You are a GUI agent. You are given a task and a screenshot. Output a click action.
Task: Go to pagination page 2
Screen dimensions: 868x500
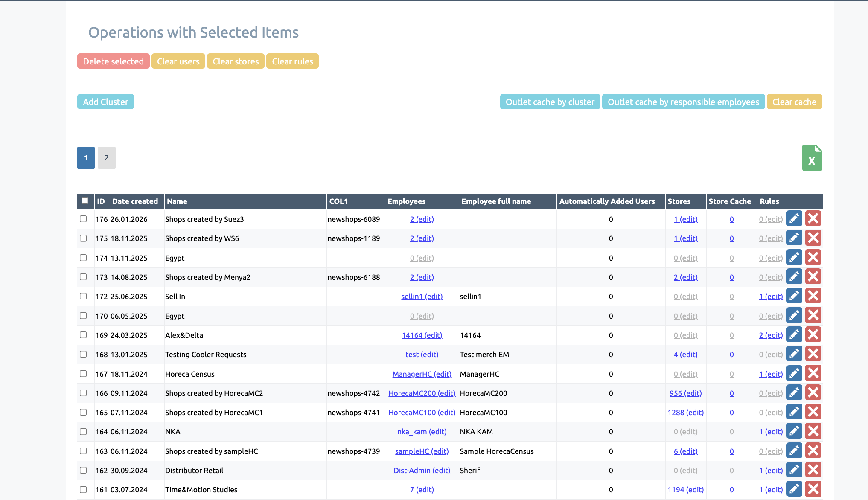coord(106,158)
